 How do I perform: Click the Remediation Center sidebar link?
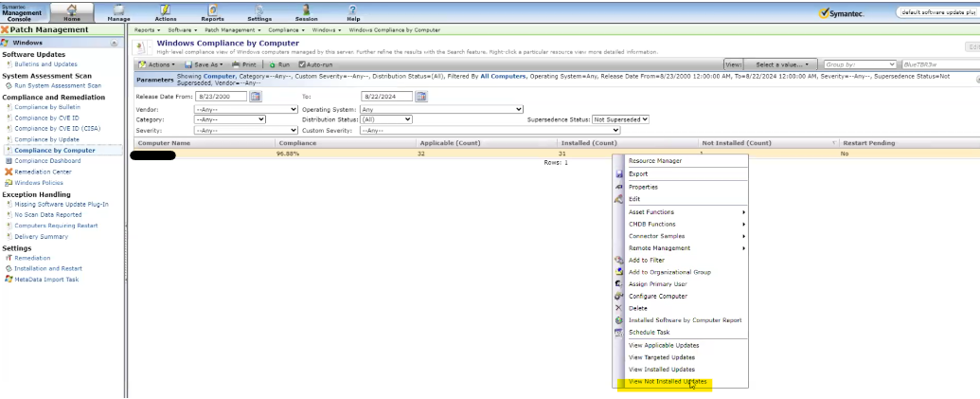(43, 172)
